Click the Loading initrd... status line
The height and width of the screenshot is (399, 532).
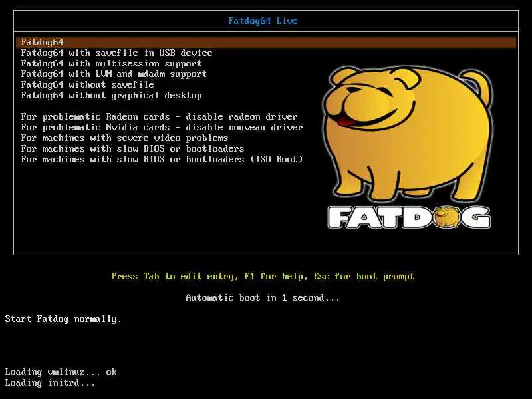coord(50,383)
